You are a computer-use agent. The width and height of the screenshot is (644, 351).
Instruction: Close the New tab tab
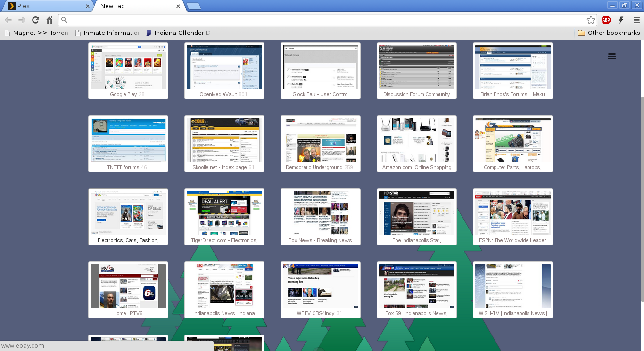(178, 6)
